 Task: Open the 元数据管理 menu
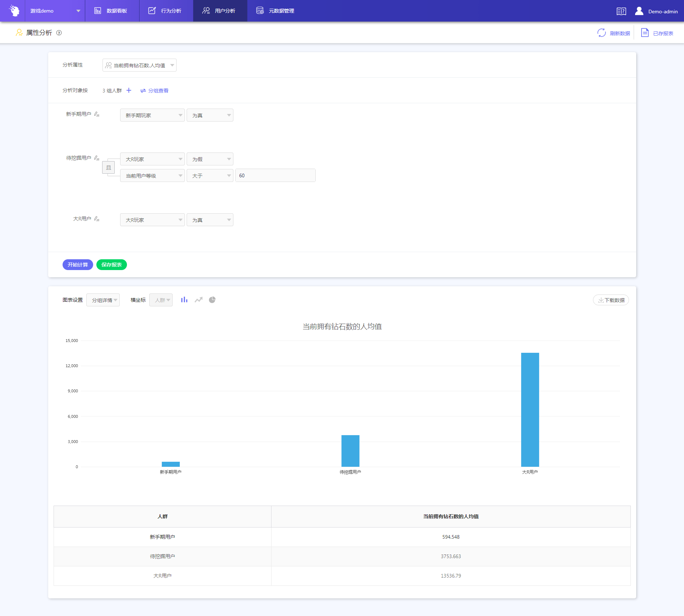click(x=275, y=11)
